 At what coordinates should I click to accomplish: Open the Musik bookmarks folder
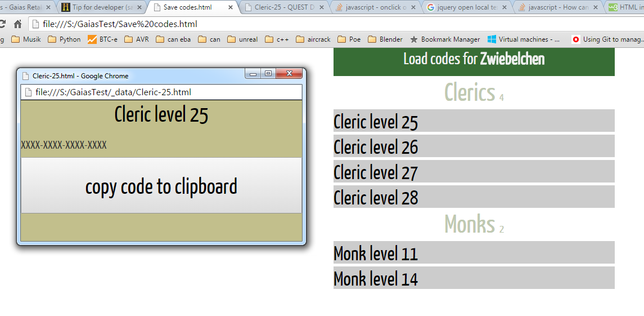point(26,39)
